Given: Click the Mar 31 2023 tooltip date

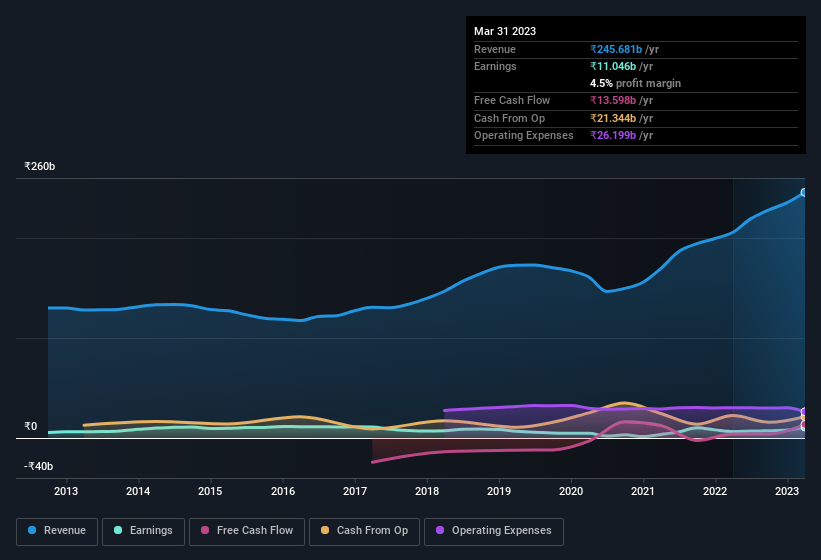Looking at the screenshot, I should click(x=505, y=31).
